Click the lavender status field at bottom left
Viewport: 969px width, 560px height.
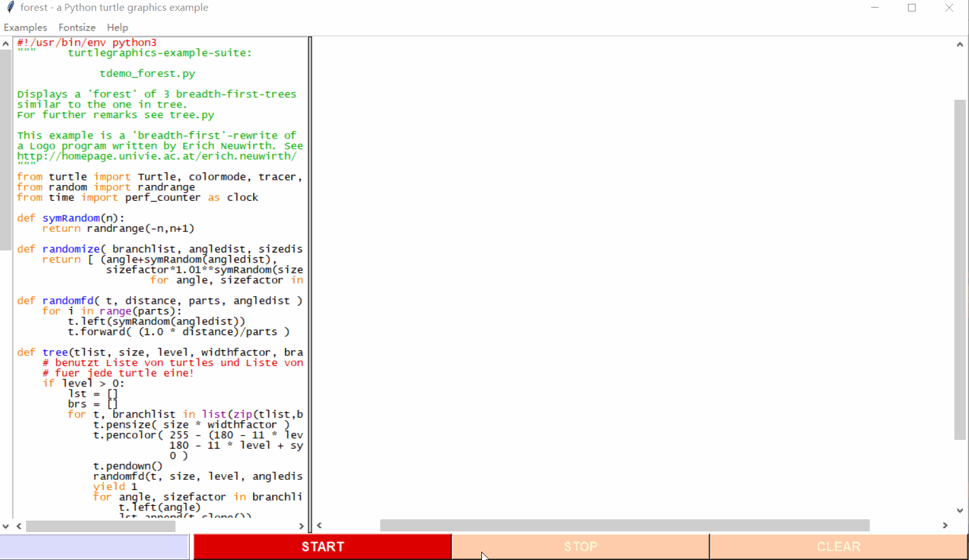94,546
